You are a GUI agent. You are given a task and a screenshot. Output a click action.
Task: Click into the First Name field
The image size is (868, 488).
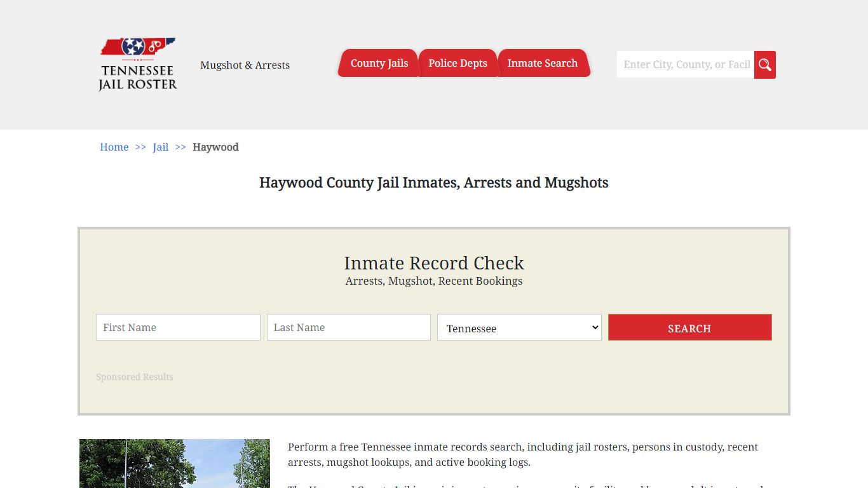[178, 327]
